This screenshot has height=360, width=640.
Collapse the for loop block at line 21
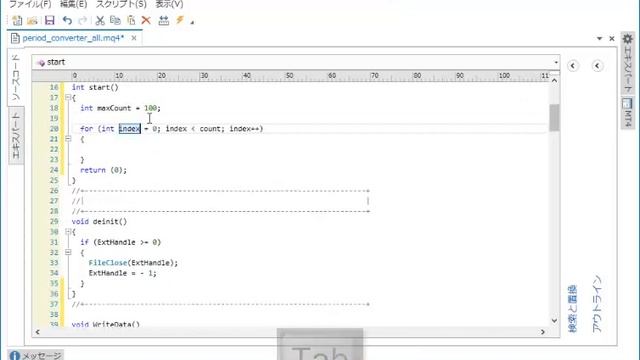coord(68,139)
